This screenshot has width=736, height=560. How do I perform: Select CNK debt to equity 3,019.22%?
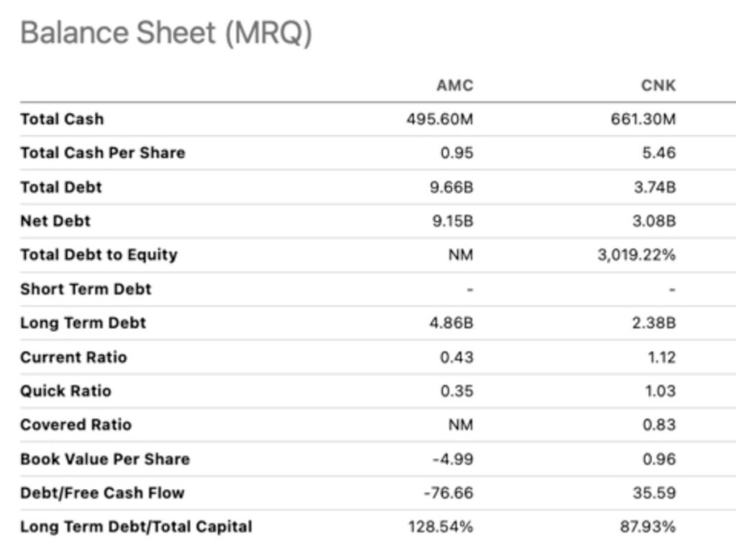[637, 255]
